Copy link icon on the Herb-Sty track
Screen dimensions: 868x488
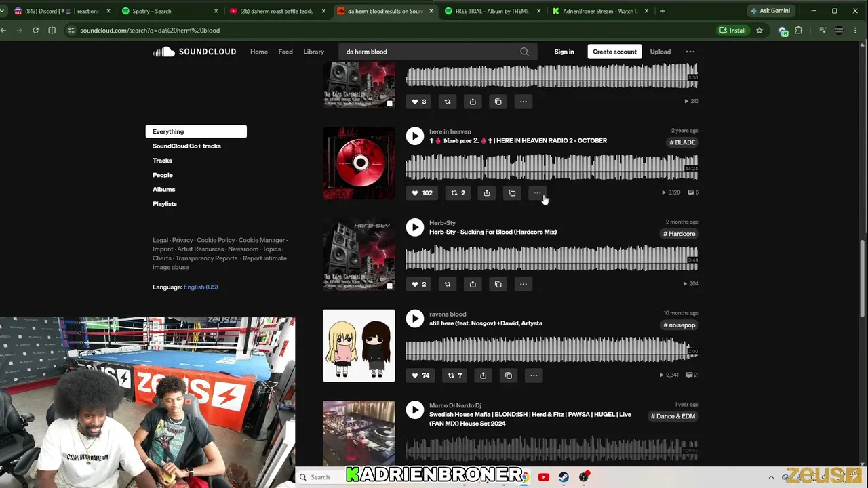[x=498, y=284]
